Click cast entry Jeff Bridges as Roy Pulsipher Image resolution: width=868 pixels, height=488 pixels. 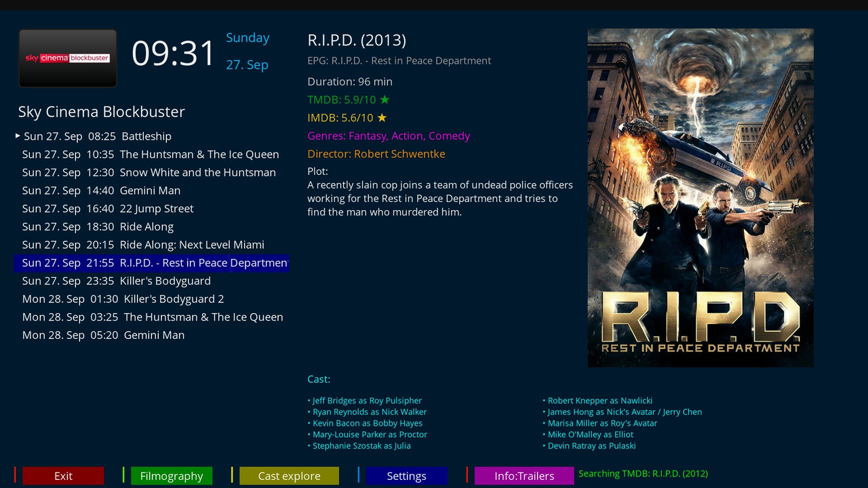click(x=365, y=401)
